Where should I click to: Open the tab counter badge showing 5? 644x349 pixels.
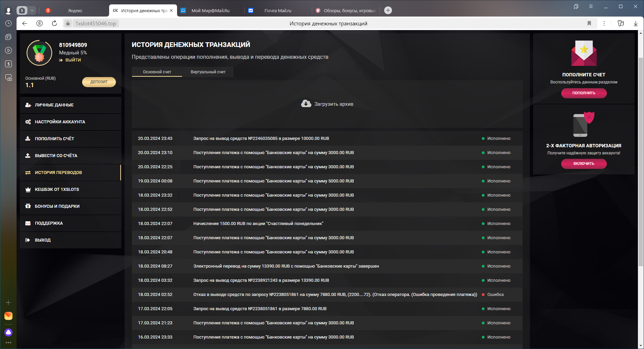coord(22,10)
